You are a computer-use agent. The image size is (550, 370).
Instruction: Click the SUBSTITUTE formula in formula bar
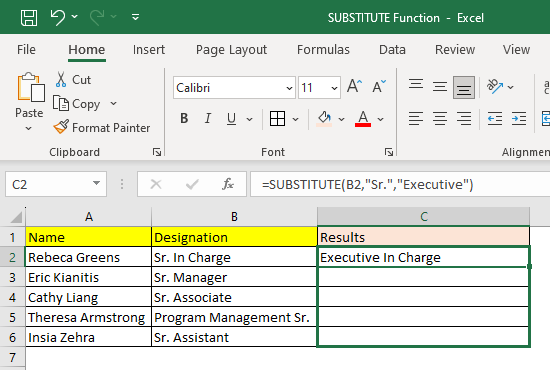pos(367,184)
